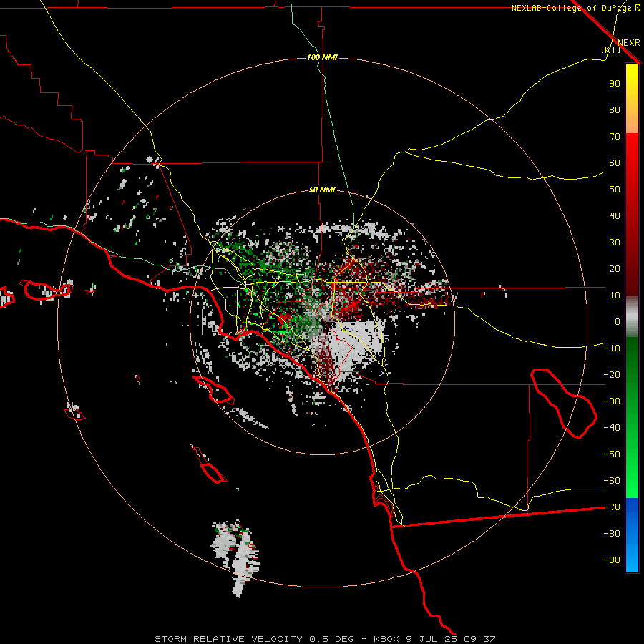
Task: Click the -40 value on the velocity scale
Action: click(x=612, y=428)
